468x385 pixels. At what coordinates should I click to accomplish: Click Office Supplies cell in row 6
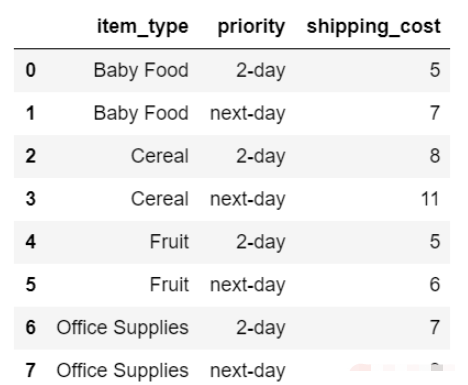(123, 328)
